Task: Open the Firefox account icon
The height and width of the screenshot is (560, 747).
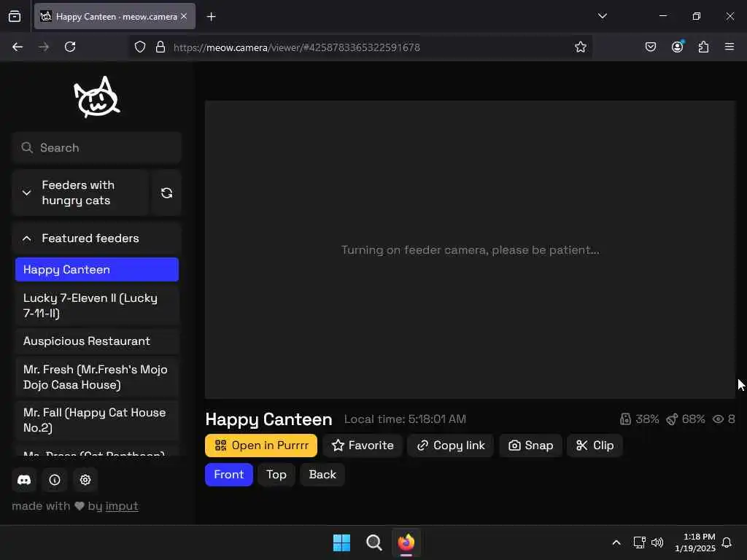Action: (677, 47)
